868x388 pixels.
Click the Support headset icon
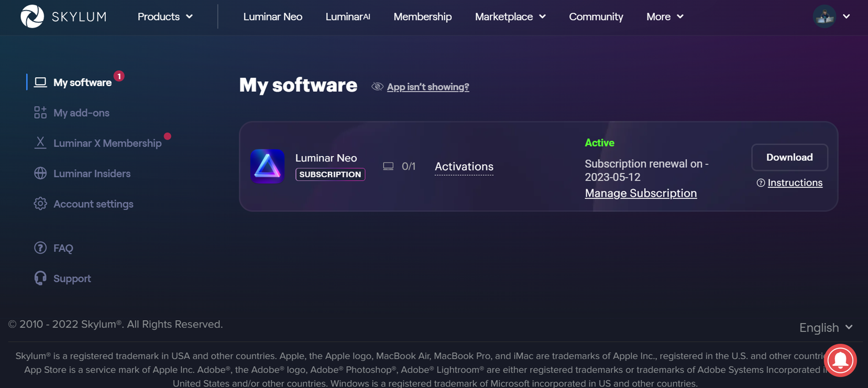tap(40, 278)
